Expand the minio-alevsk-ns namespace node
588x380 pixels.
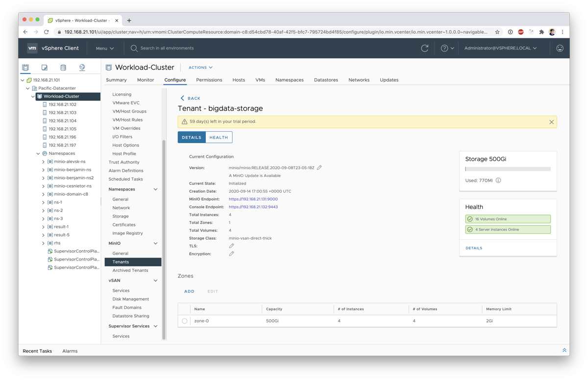pos(43,162)
